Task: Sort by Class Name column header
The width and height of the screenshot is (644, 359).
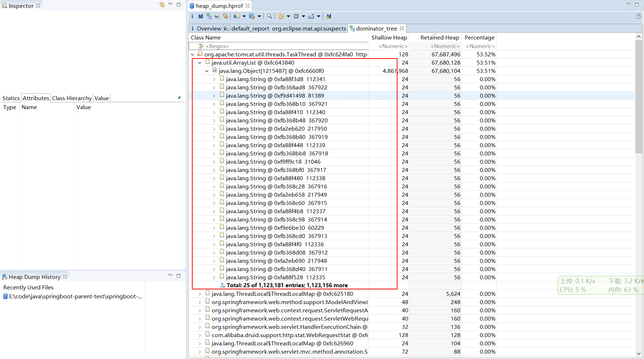Action: (x=278, y=37)
